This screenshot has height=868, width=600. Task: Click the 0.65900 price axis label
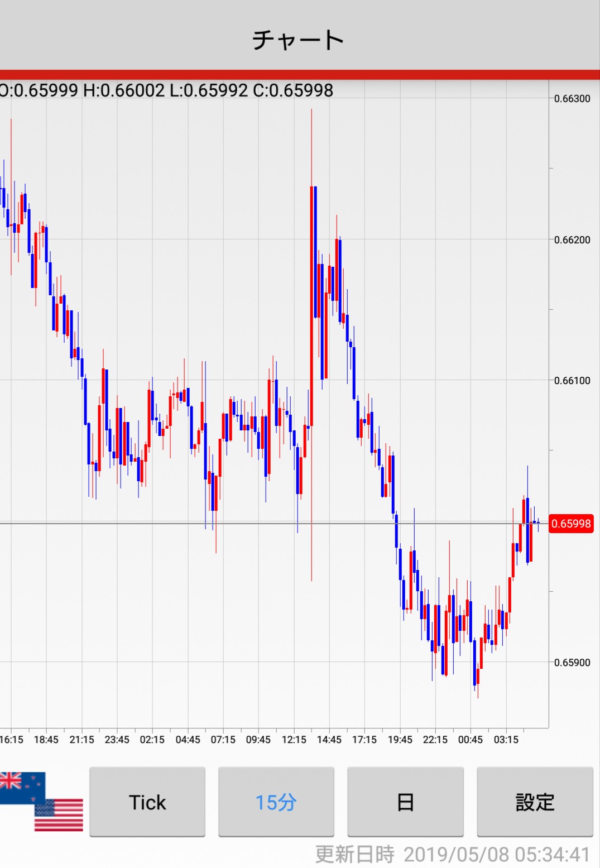[x=572, y=663]
